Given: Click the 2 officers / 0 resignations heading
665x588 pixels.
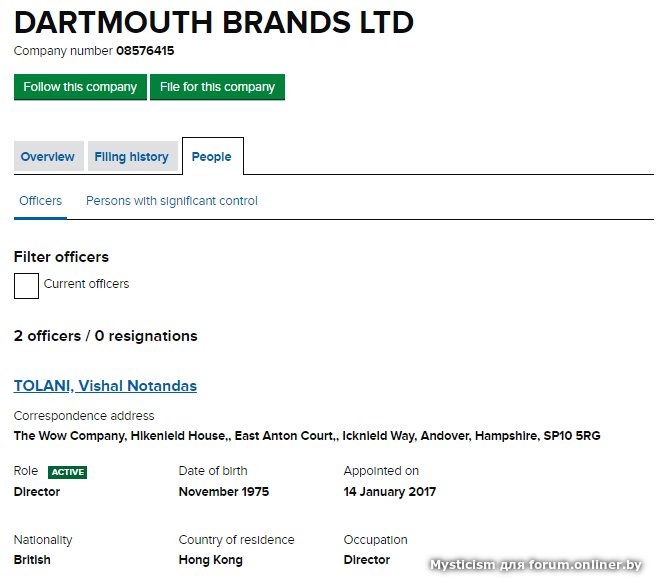Looking at the screenshot, I should [x=106, y=336].
